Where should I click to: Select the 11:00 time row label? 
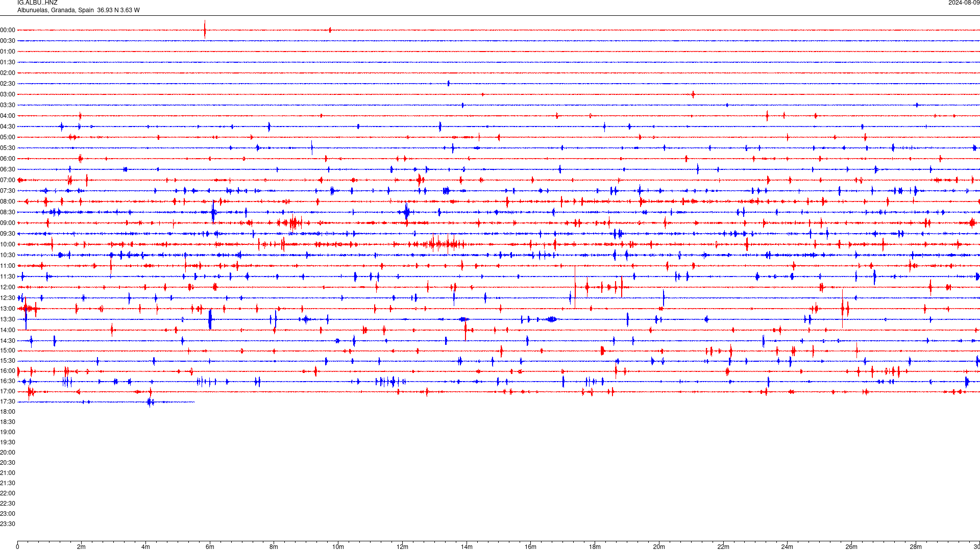coord(8,266)
